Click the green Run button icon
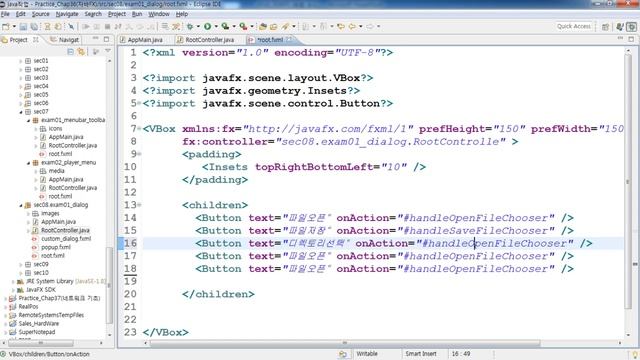Viewport: 640px width, 360px height. [208, 27]
